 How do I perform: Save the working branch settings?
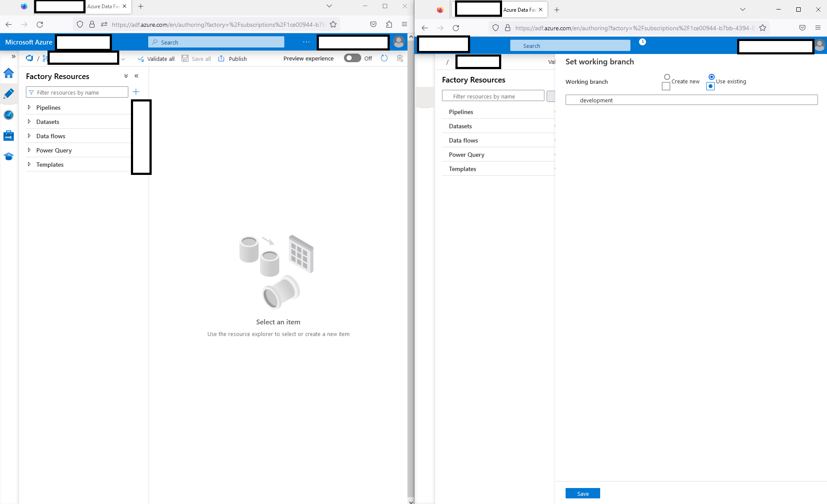(x=582, y=493)
